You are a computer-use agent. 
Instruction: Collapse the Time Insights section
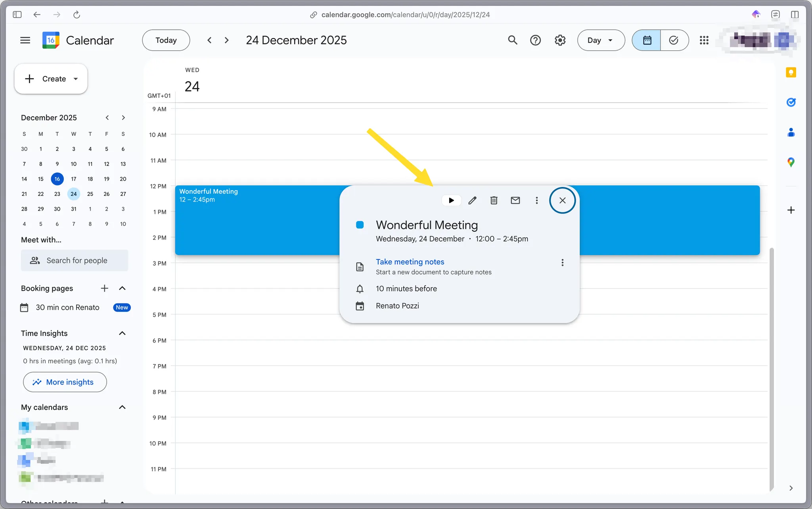(122, 333)
